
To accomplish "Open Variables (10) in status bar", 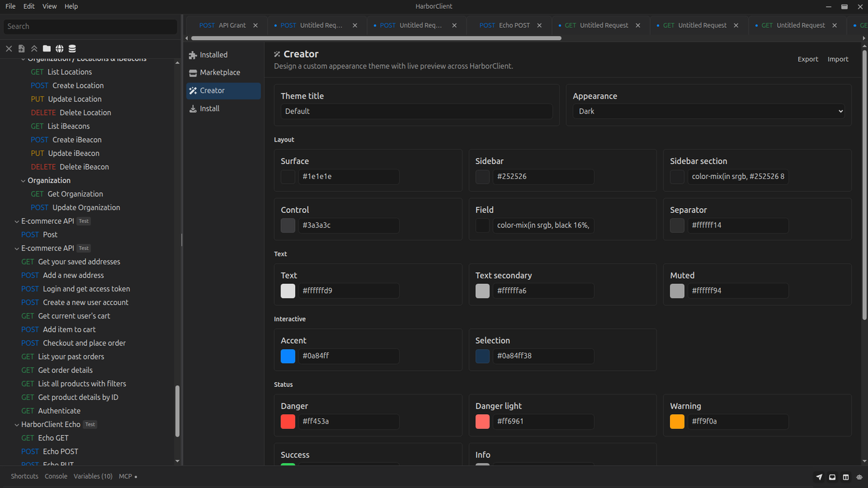I will click(x=93, y=476).
